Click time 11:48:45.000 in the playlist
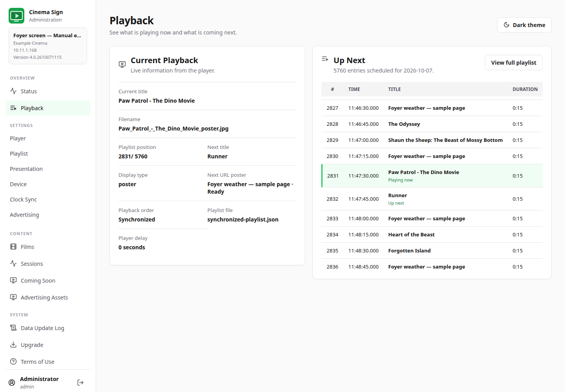Image resolution: width=565 pixels, height=392 pixels. click(x=364, y=267)
